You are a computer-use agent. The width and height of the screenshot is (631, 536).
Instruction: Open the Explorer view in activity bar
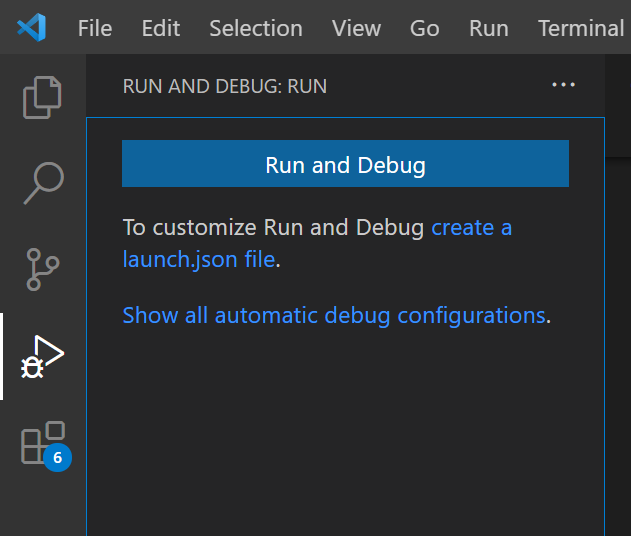(42, 96)
